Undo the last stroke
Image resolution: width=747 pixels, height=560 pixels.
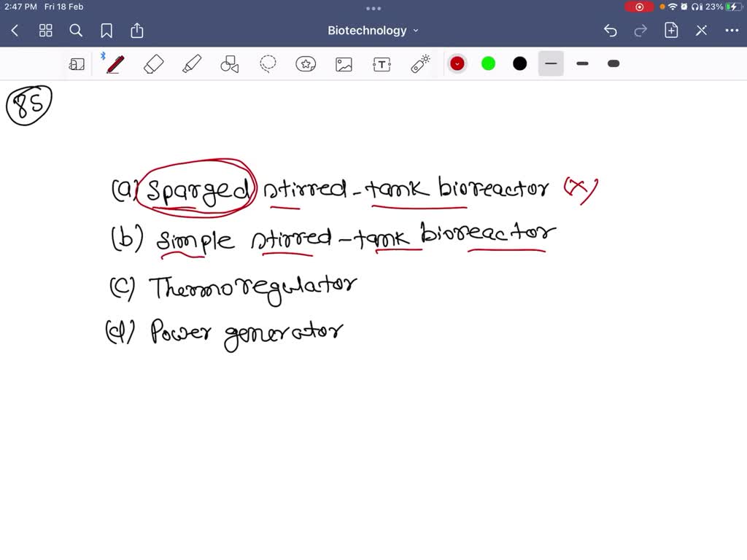point(610,30)
